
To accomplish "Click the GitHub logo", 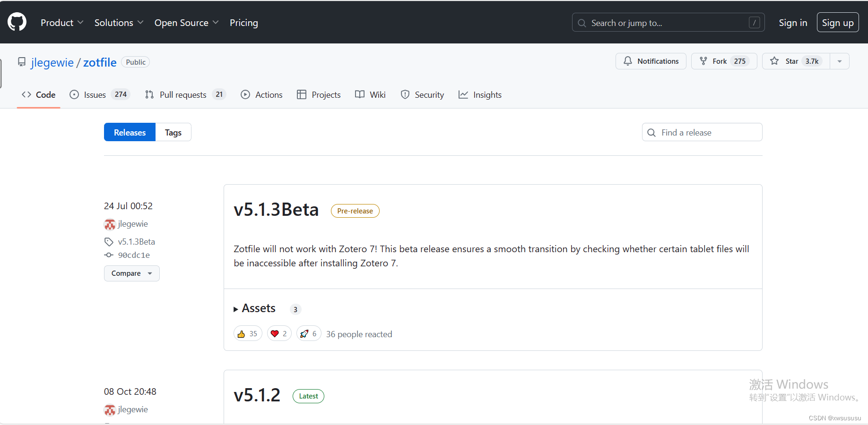I will [17, 21].
